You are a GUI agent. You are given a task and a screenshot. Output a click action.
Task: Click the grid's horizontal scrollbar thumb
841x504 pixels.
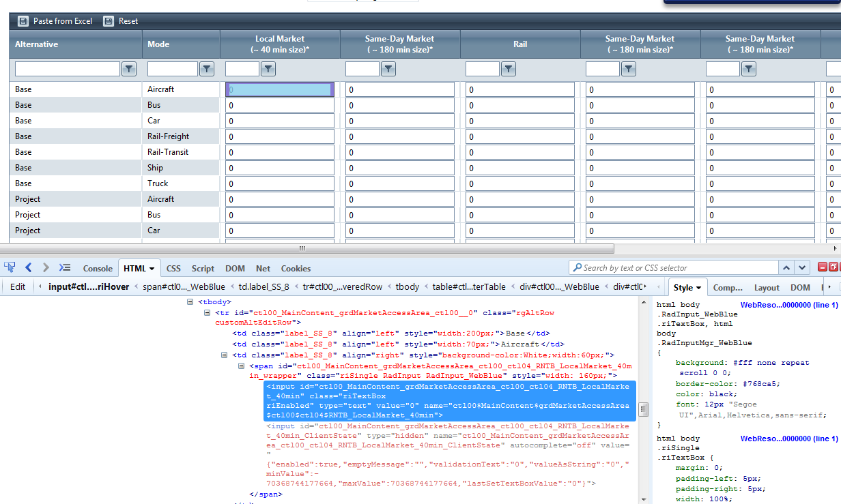pos(301,249)
